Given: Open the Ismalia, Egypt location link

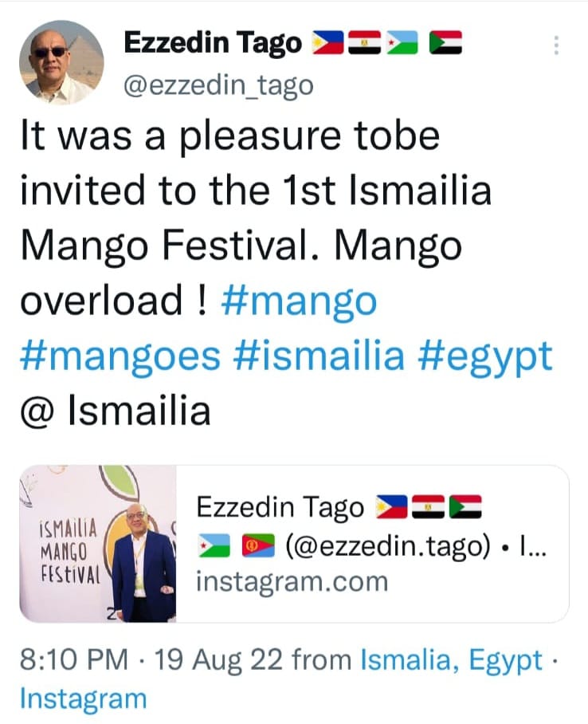Looking at the screenshot, I should pos(452,660).
